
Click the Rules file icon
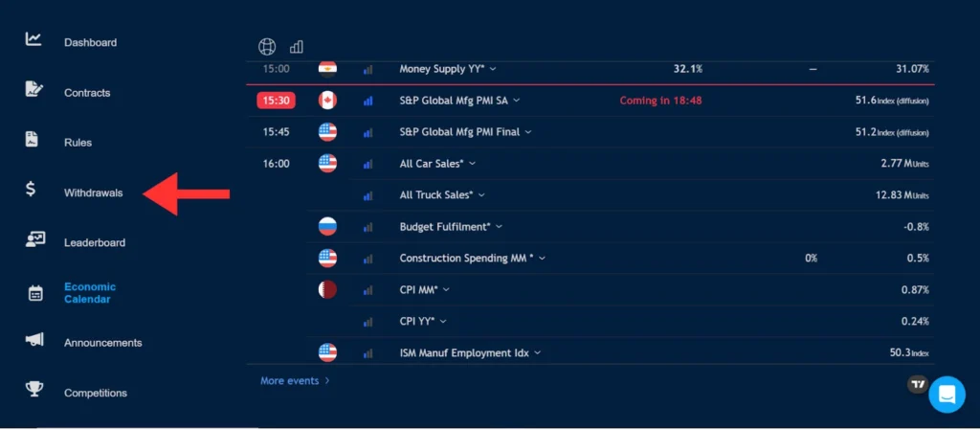[32, 140]
